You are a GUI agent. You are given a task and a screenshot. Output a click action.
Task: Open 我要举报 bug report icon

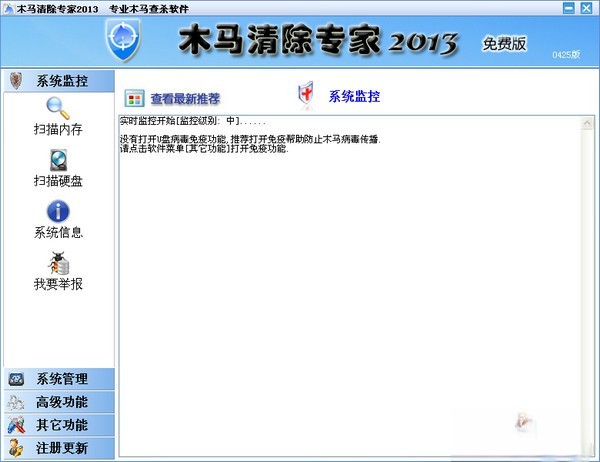tap(59, 263)
